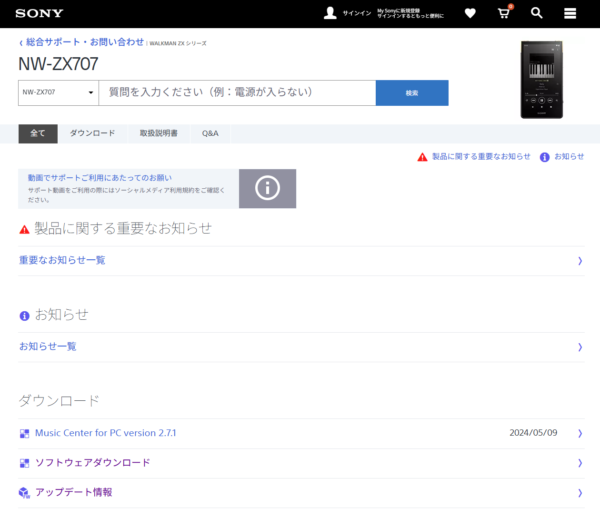
Task: Expand the お知らせ一覧 chevron
Action: (x=580, y=347)
